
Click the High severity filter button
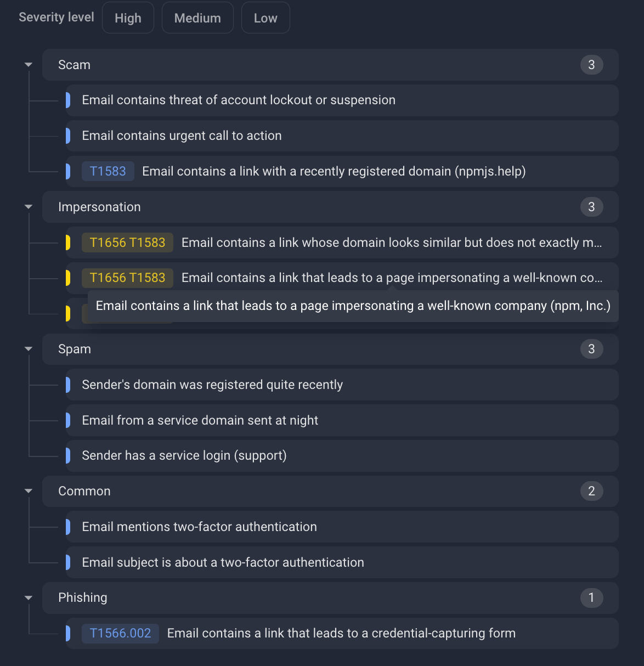128,18
